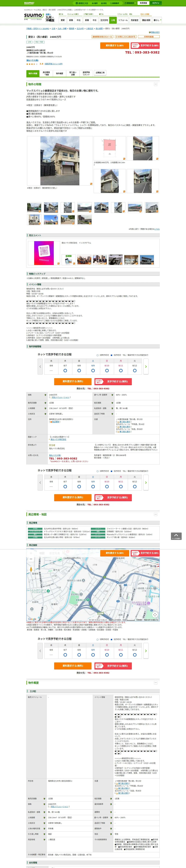
Task: Collapse the 物件の特徴 section
Action: point(156,84)
